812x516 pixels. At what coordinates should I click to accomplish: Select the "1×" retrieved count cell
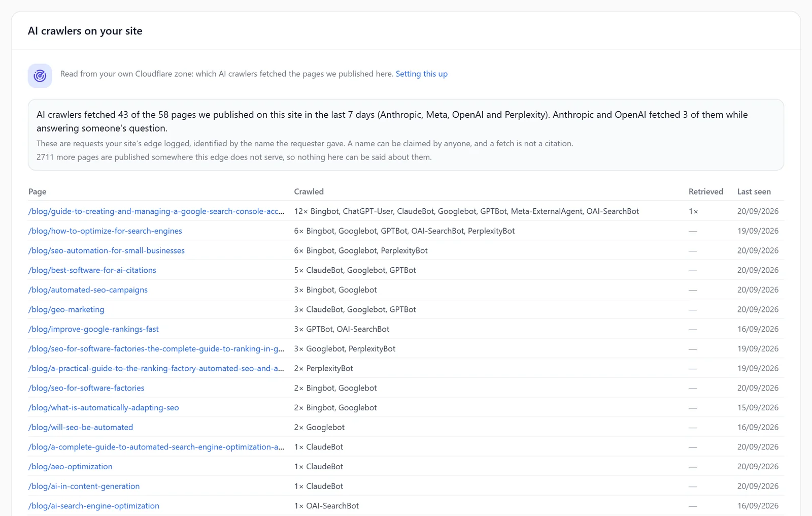tap(693, 211)
